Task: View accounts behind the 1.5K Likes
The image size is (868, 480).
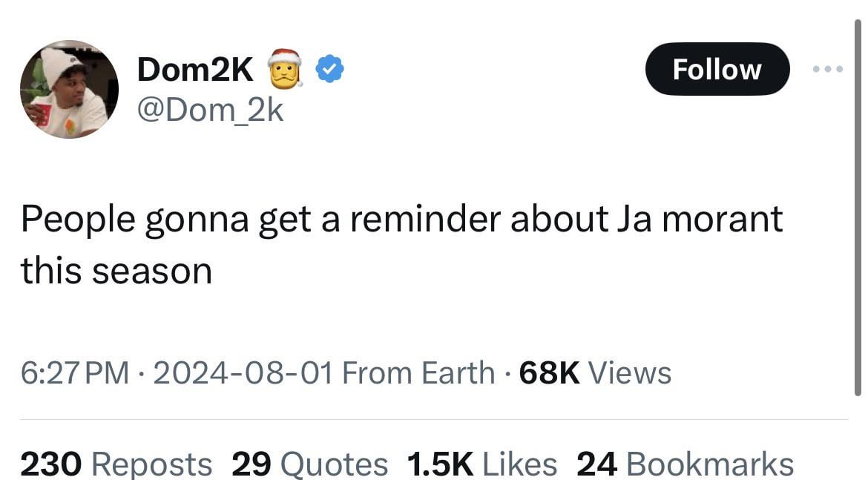Action: (520, 462)
